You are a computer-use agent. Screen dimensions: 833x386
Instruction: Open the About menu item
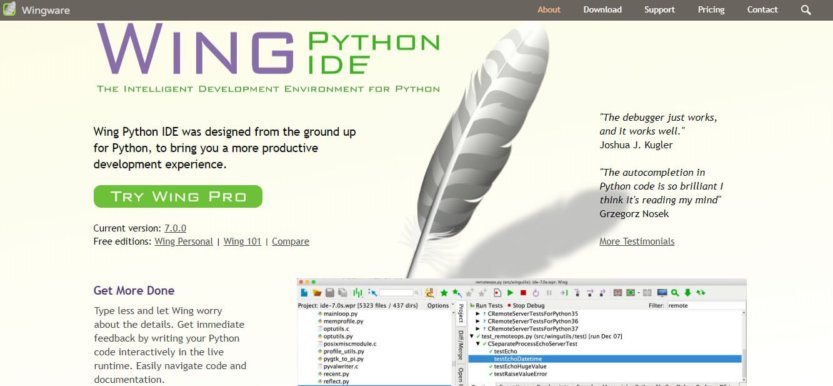tap(549, 10)
